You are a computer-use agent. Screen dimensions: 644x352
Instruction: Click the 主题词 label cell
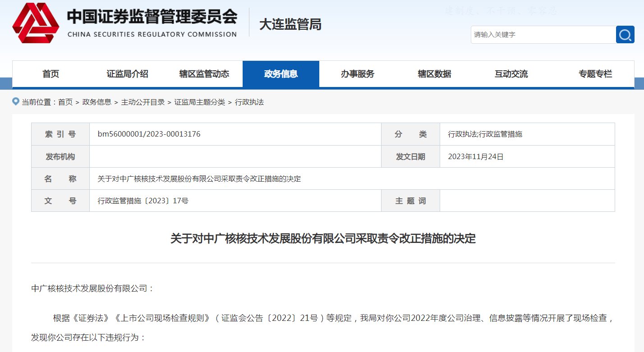pyautogui.click(x=410, y=201)
